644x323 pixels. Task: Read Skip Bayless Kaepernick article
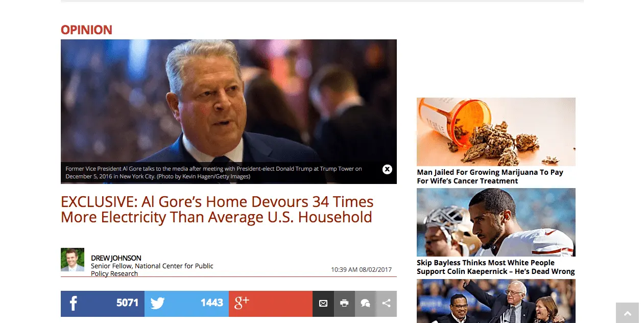[x=495, y=267]
